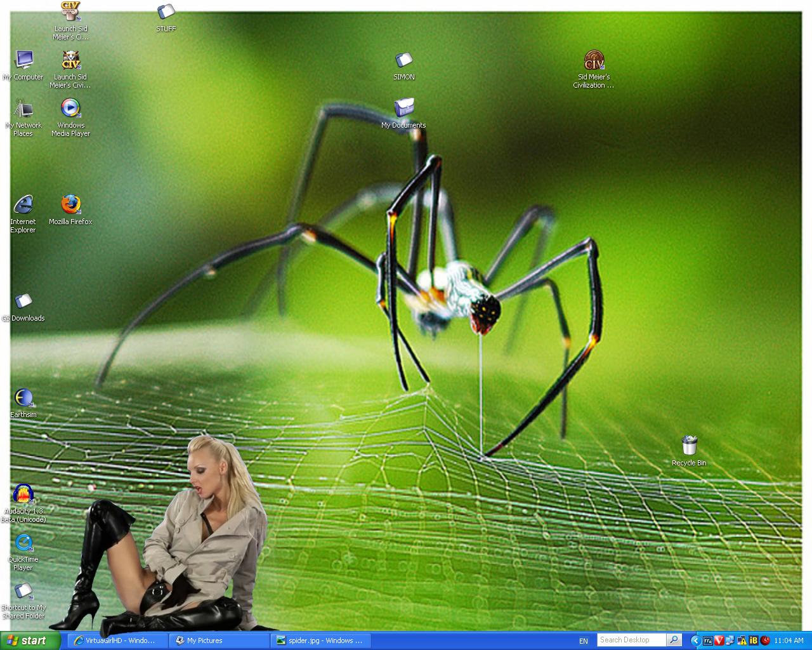Open My Network Places icon
This screenshot has width=812, height=650.
tap(23, 109)
